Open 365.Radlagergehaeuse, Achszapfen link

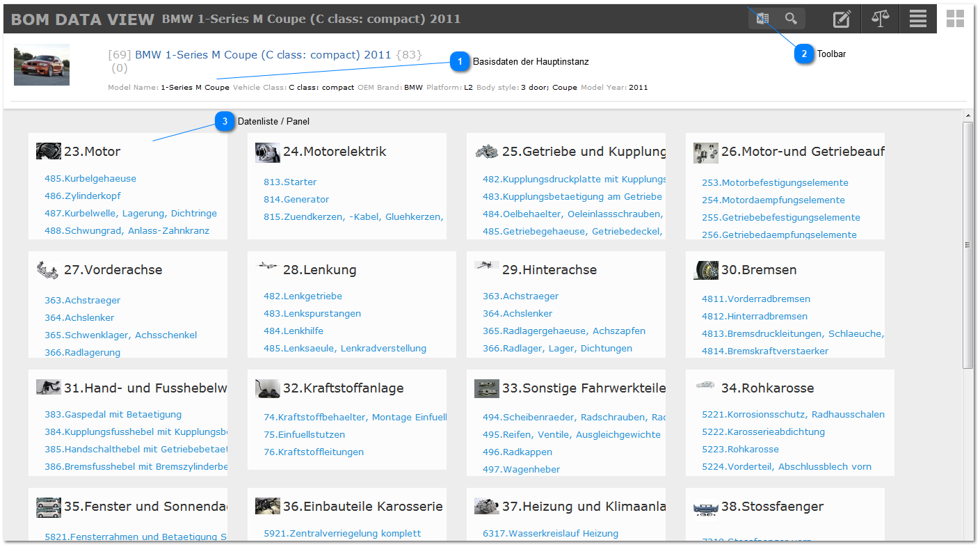(564, 331)
